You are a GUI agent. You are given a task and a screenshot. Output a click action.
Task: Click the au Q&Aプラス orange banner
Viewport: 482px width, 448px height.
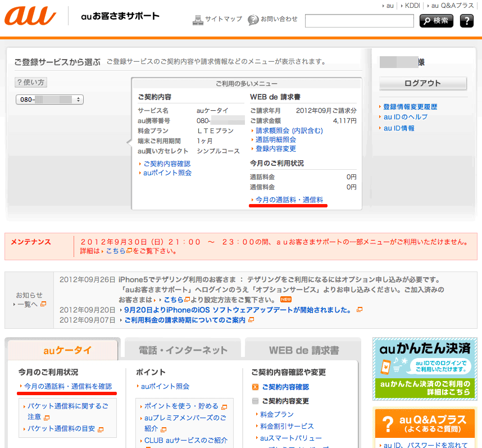point(425,423)
